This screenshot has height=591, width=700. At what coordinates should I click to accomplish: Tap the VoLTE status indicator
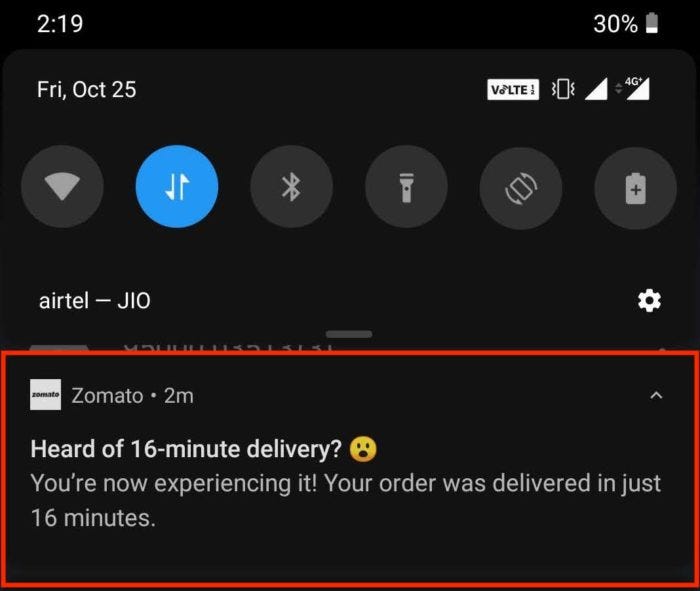[513, 89]
